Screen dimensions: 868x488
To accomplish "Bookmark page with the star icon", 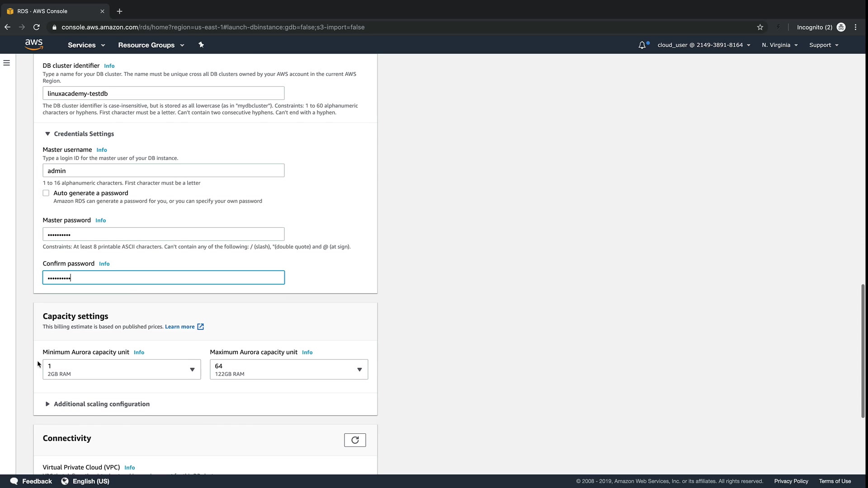I will click(760, 27).
